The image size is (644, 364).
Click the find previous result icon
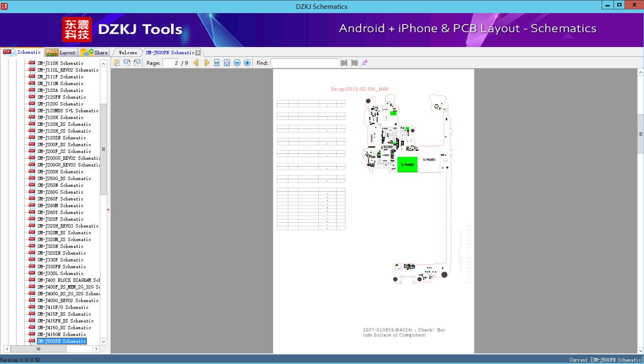click(344, 63)
